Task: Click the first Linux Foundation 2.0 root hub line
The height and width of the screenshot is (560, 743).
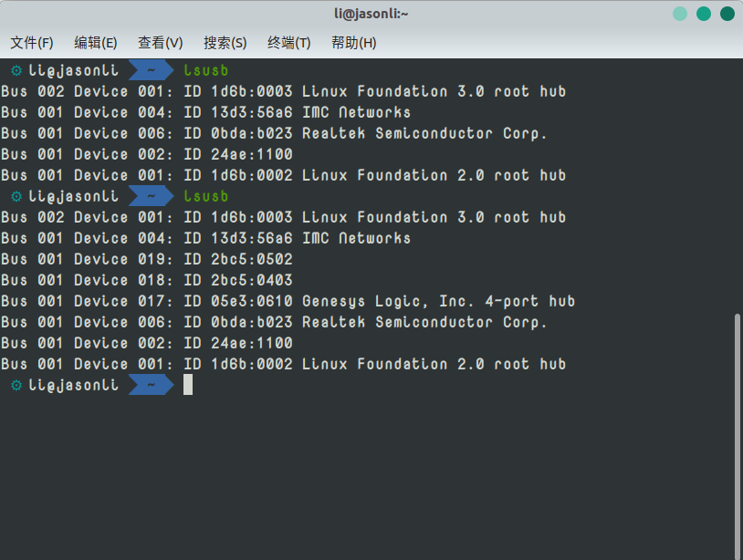Action: tap(283, 175)
